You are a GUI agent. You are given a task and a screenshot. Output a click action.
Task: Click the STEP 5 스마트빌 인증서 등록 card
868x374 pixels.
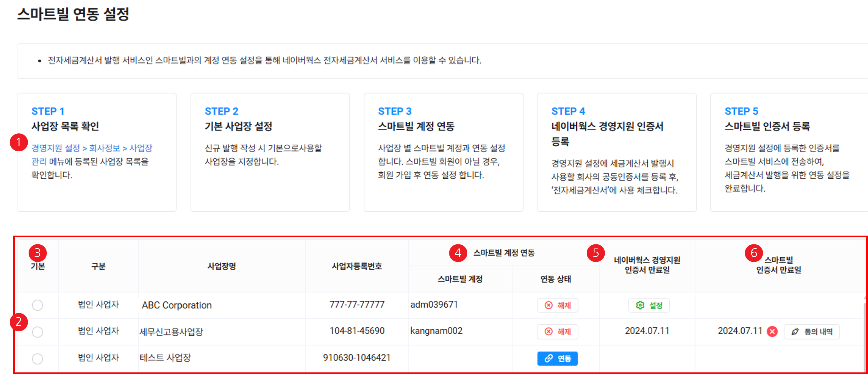point(788,153)
